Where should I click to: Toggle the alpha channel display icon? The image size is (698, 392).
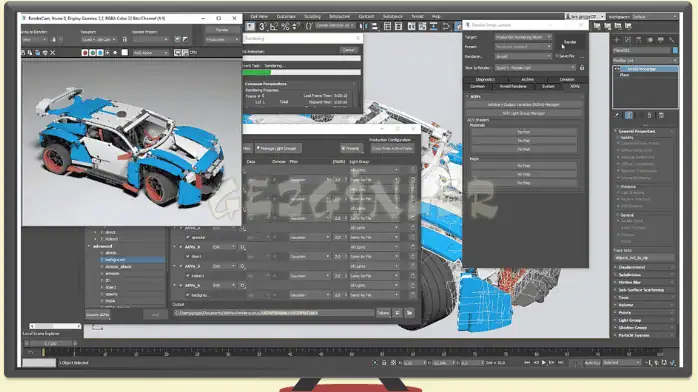point(107,53)
